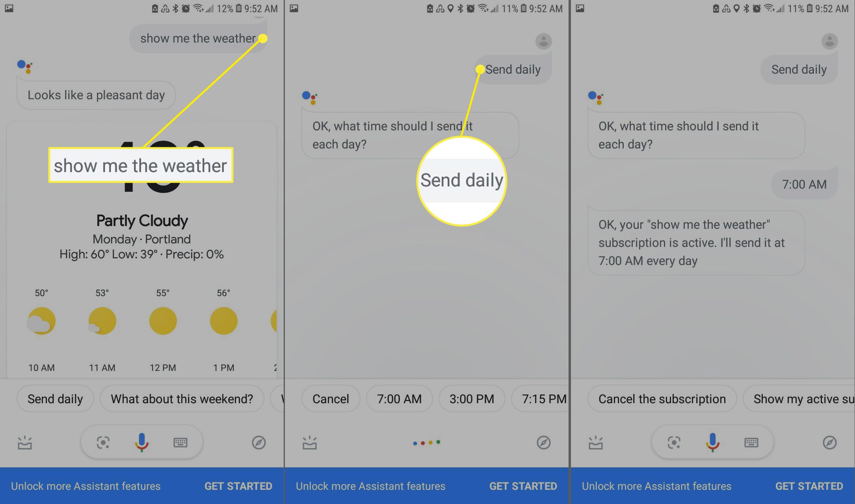Viewport: 855px width, 504px height.
Task: Click Send daily subscription button
Action: click(56, 398)
